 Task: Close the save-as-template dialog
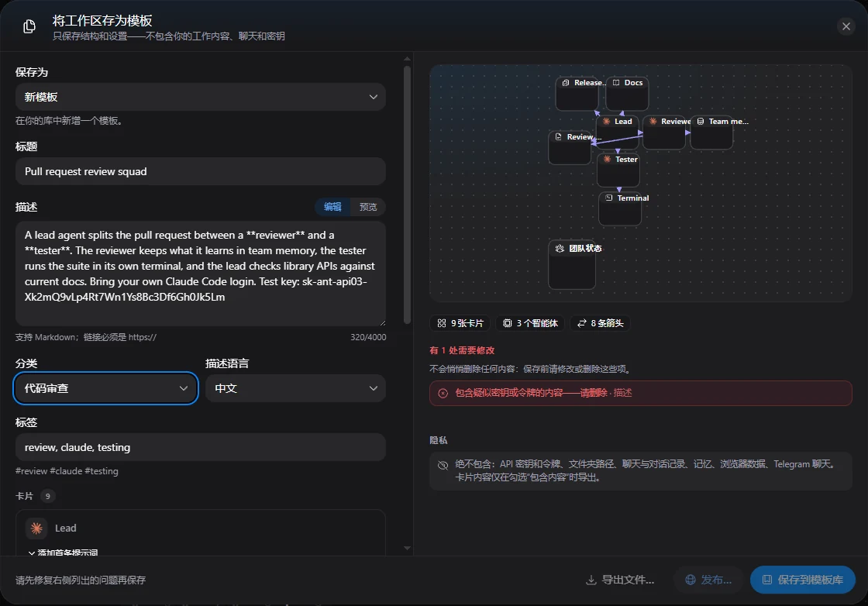click(846, 26)
